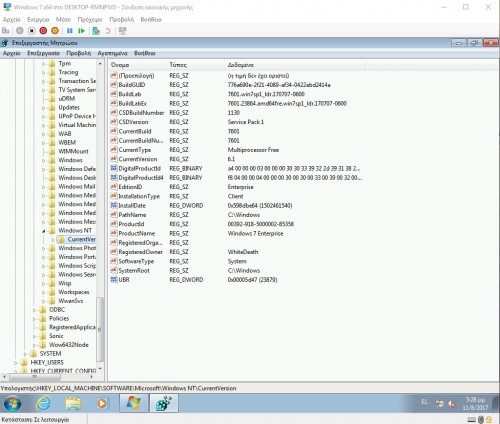Click the string icon of the EditionID value
This screenshot has width=500, height=424.
pos(114,187)
